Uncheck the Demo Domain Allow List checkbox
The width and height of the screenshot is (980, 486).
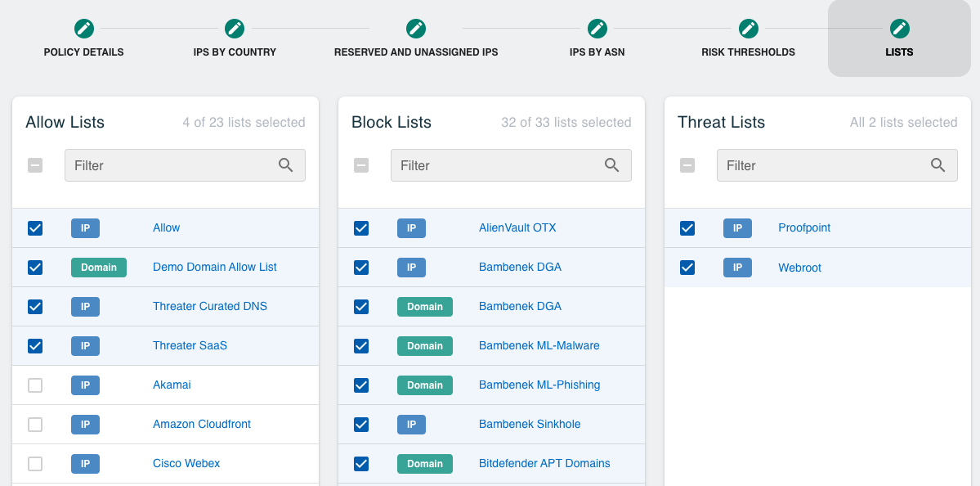[x=35, y=268]
